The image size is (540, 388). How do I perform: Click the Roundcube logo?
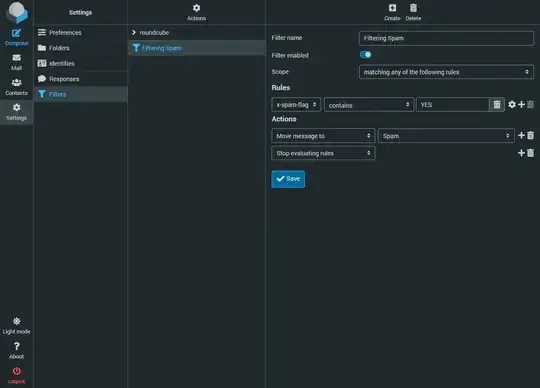(x=16, y=12)
